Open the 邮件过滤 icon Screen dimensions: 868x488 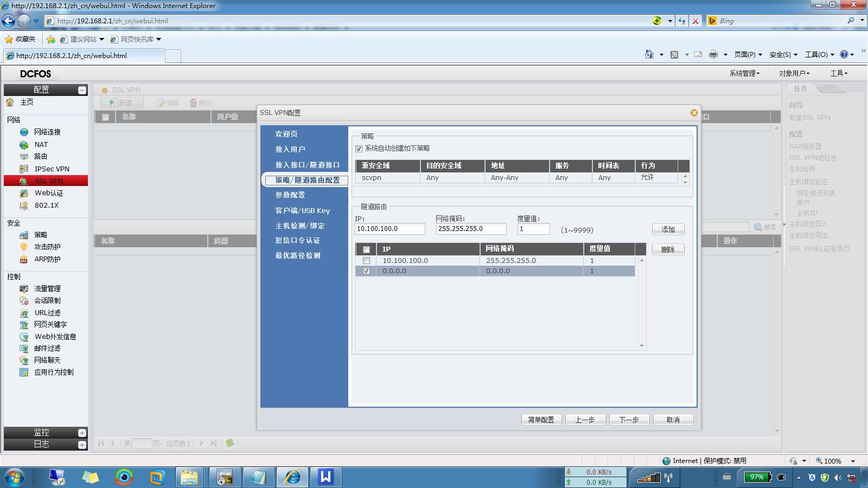click(24, 348)
